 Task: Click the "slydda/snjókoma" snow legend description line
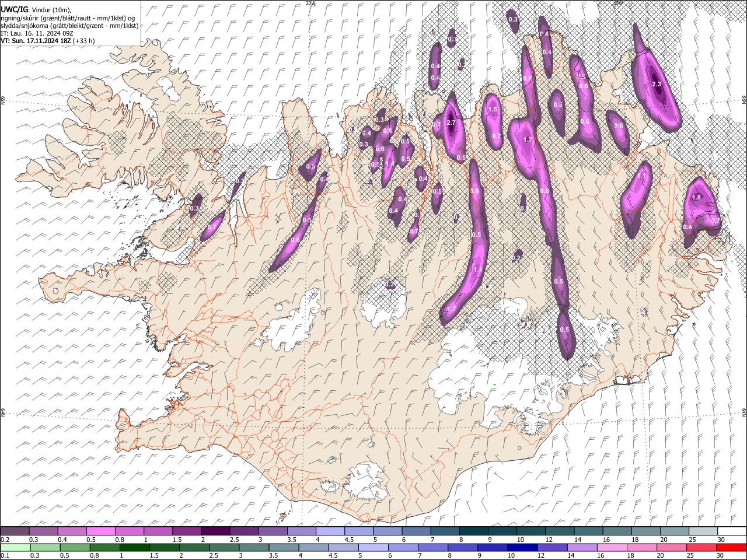click(70, 26)
